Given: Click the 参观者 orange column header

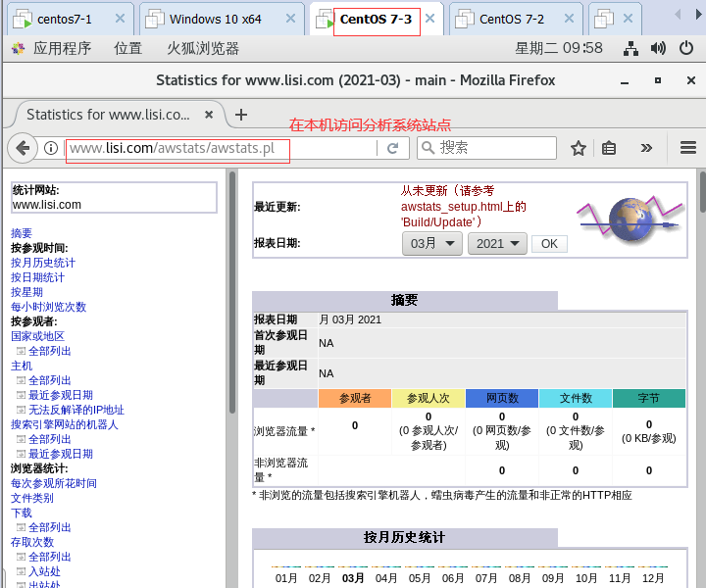Looking at the screenshot, I should coord(355,398).
